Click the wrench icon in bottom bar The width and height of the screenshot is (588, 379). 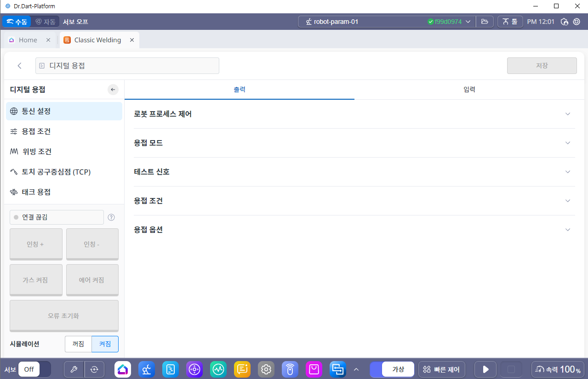pyautogui.click(x=74, y=369)
